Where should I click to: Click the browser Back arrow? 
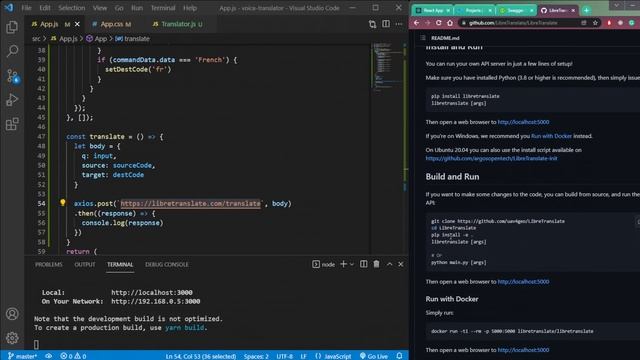coord(416,23)
